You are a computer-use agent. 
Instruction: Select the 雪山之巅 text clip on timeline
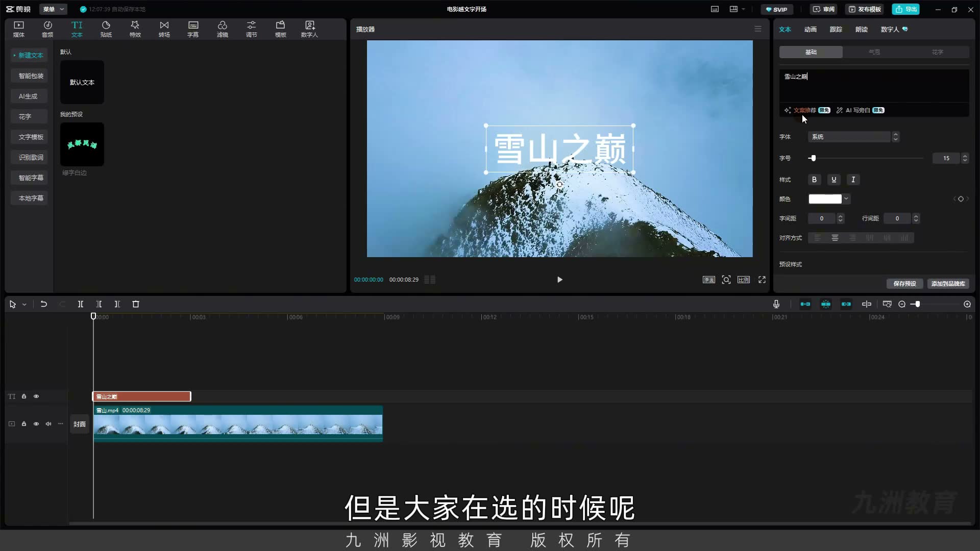[141, 396]
